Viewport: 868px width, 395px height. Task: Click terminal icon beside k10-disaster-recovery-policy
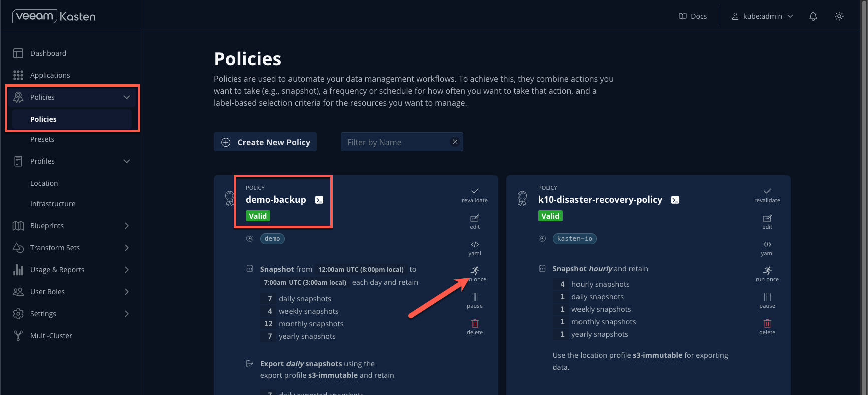point(675,200)
